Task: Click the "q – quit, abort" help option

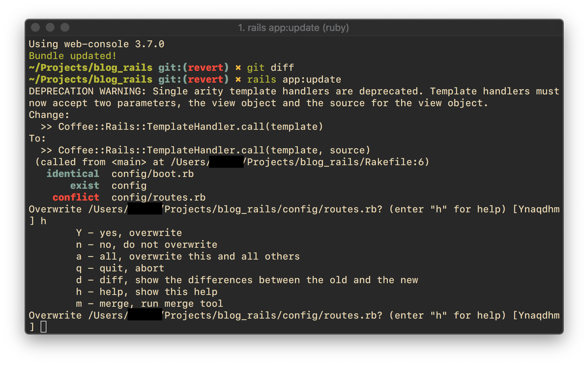Action: pyautogui.click(x=120, y=268)
